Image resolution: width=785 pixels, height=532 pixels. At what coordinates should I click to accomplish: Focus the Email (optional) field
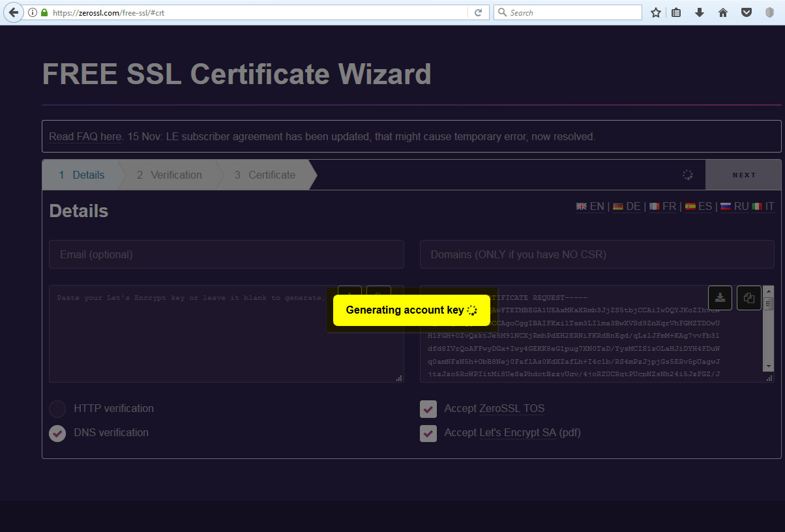(226, 254)
